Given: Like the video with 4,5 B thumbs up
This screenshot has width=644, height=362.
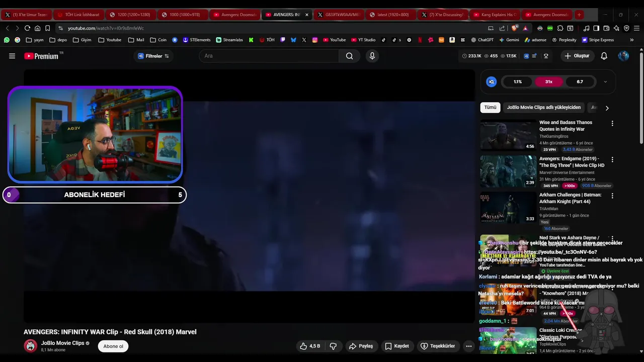Looking at the screenshot, I should point(310,346).
